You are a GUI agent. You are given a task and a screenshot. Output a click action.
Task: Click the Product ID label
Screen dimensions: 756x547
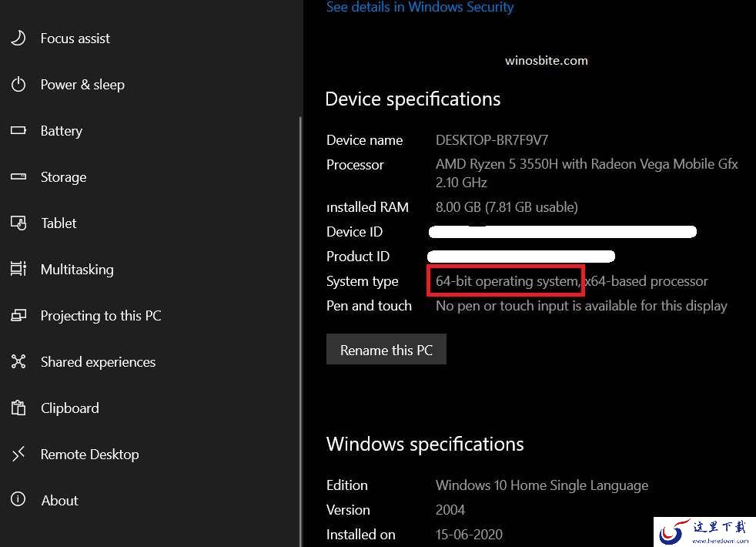[358, 257]
